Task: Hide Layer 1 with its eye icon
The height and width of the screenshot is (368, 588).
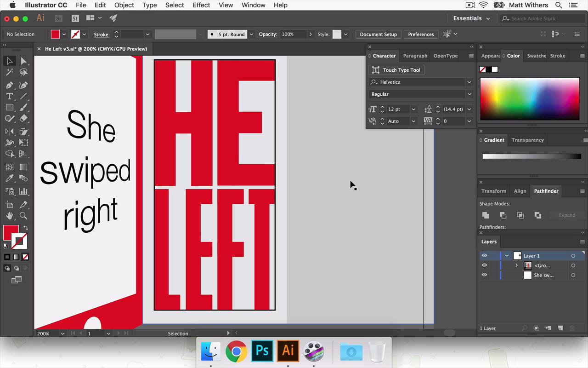Action: (x=484, y=256)
